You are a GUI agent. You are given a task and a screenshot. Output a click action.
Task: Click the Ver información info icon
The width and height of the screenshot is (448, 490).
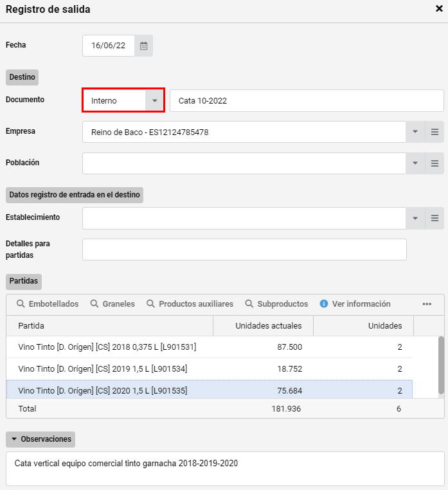[x=324, y=304]
